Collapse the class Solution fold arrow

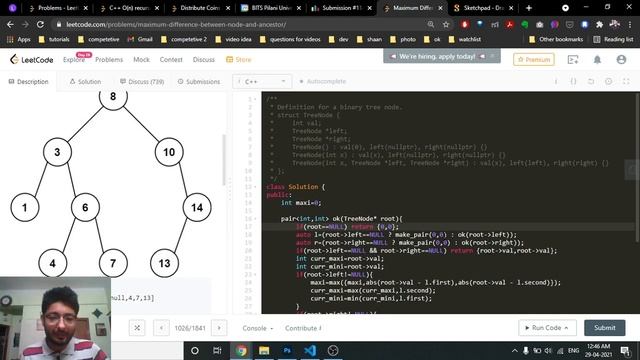256,187
